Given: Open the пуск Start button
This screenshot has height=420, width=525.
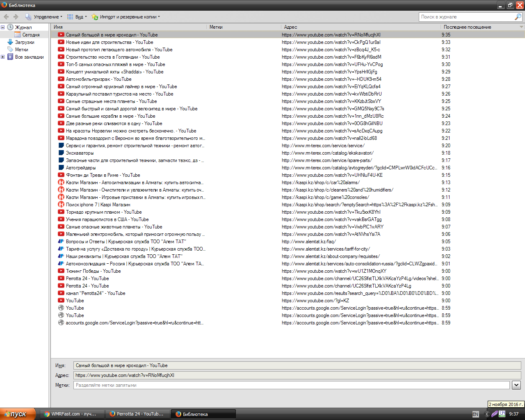Looking at the screenshot, I should tap(18, 414).
